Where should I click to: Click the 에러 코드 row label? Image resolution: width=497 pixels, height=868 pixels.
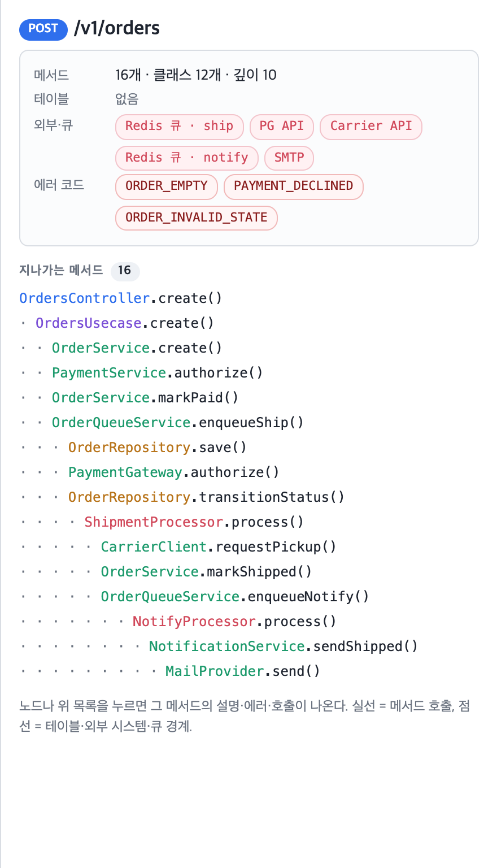coord(59,185)
